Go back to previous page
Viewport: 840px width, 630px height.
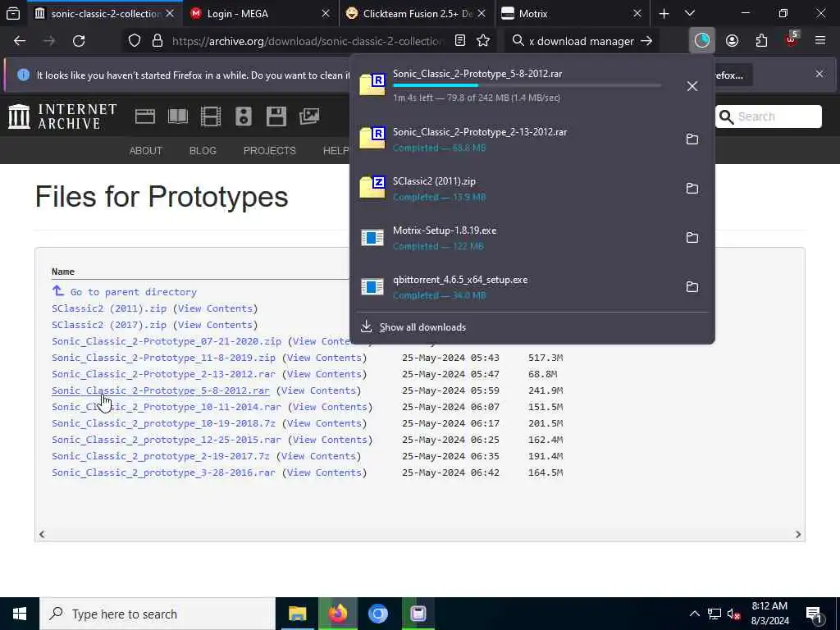(x=20, y=41)
